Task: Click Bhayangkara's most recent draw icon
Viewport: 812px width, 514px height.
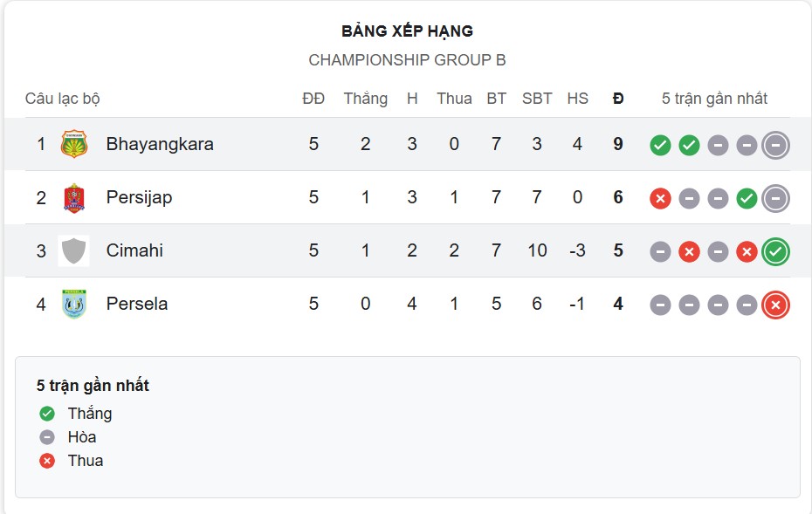Action: pos(774,146)
